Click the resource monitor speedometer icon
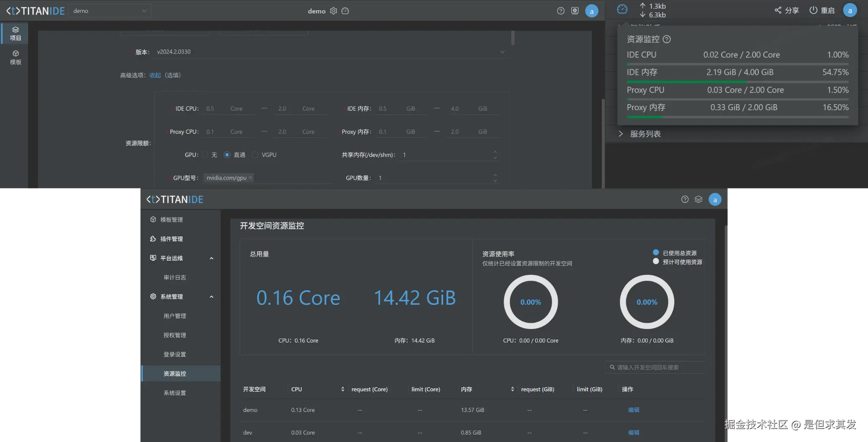The height and width of the screenshot is (442, 868). 622,9
